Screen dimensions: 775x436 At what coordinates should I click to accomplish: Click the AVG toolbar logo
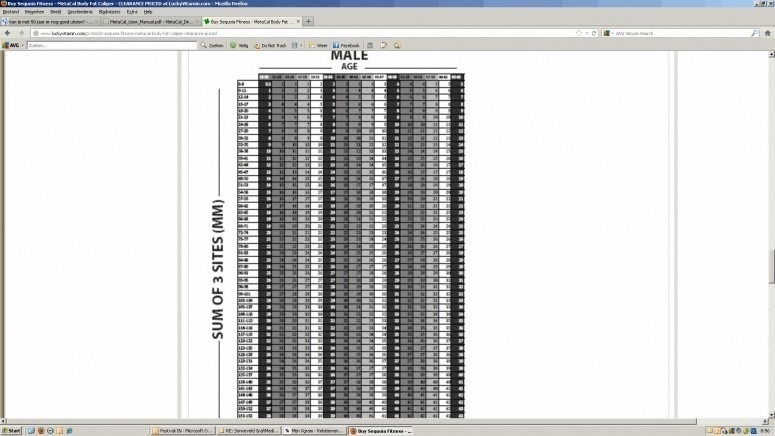(x=12, y=45)
